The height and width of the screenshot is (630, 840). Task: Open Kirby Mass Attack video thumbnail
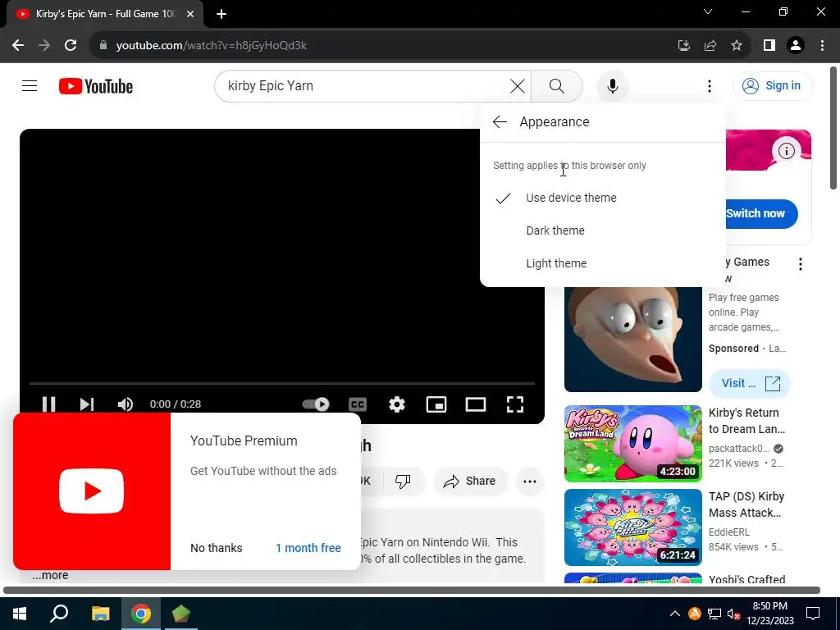point(632,527)
